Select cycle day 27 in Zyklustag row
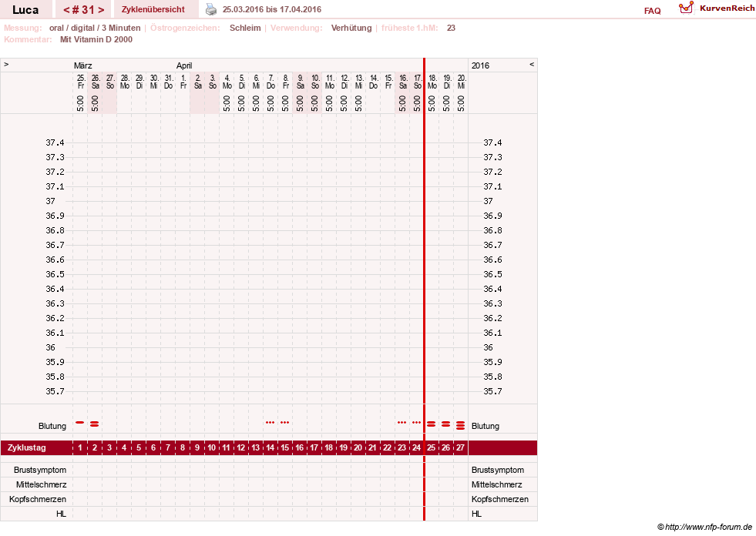The image size is (756, 536). click(460, 447)
